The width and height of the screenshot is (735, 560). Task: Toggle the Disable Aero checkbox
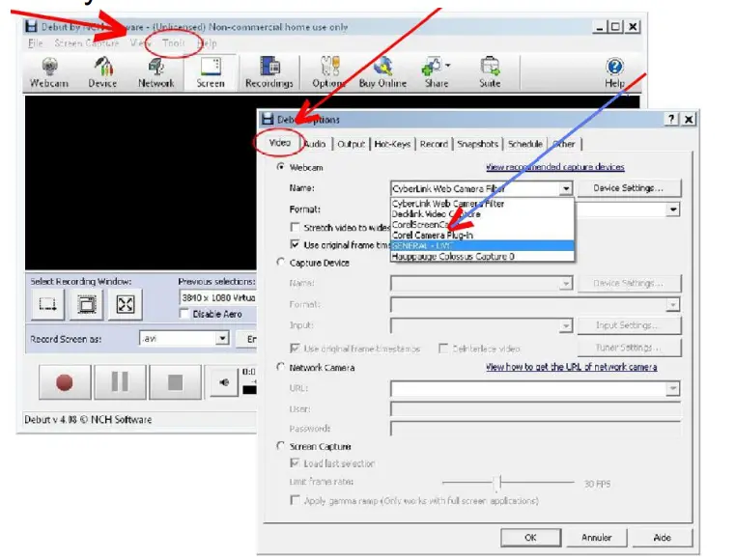pos(184,314)
